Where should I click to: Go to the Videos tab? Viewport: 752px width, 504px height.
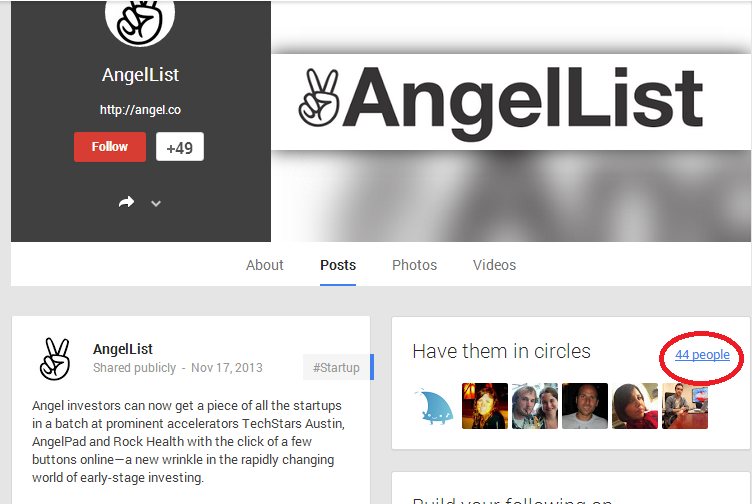[494, 265]
